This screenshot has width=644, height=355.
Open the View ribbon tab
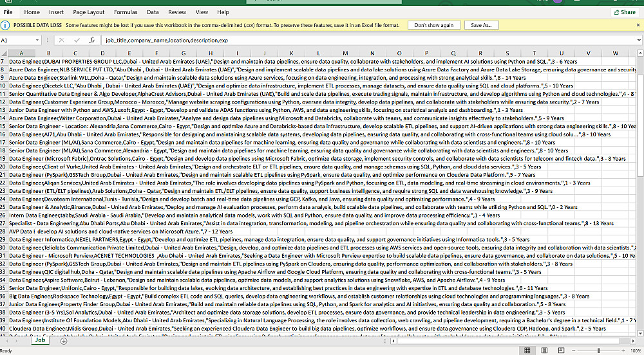point(202,12)
